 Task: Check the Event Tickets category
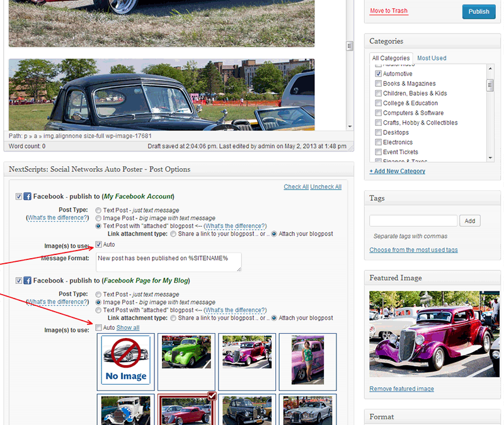(379, 152)
